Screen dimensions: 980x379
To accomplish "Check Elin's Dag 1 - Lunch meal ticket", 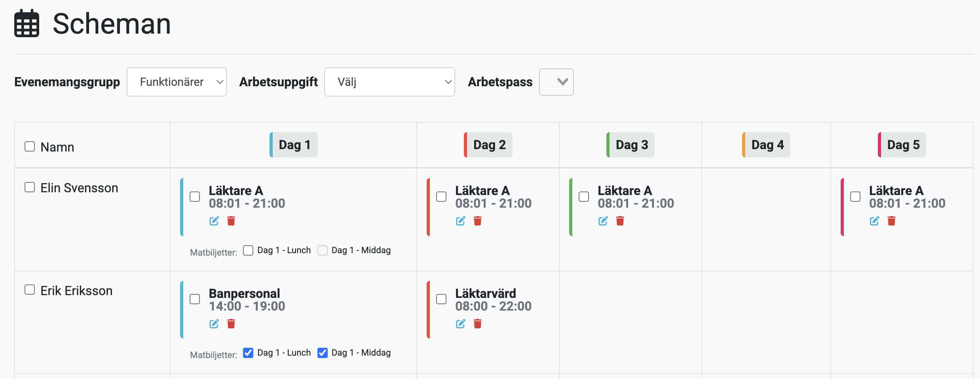I will 248,250.
